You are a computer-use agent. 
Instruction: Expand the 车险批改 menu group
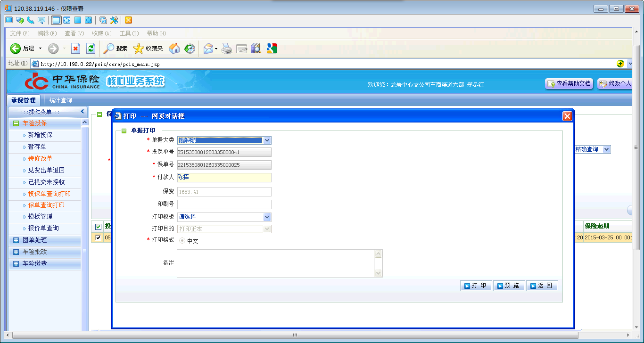click(x=16, y=252)
